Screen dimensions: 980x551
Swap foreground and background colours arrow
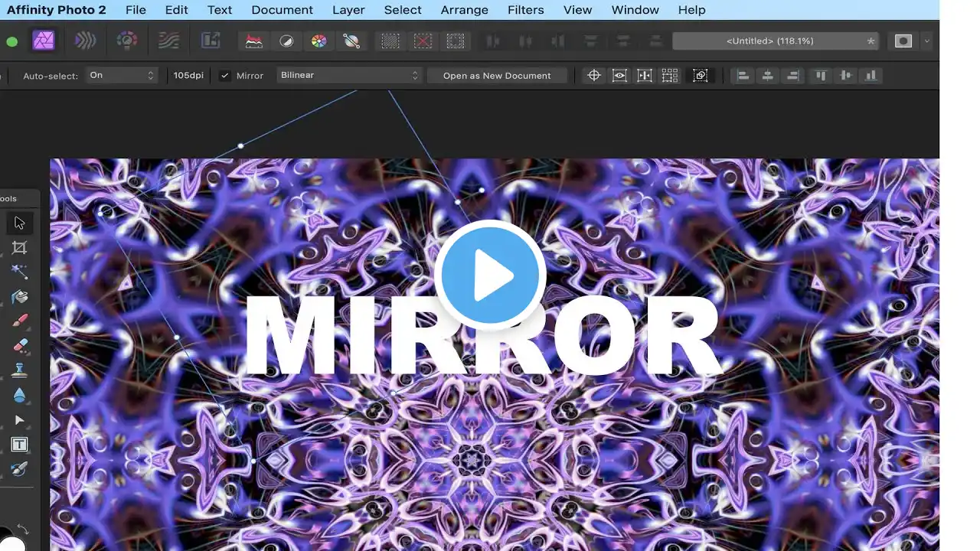tap(22, 529)
